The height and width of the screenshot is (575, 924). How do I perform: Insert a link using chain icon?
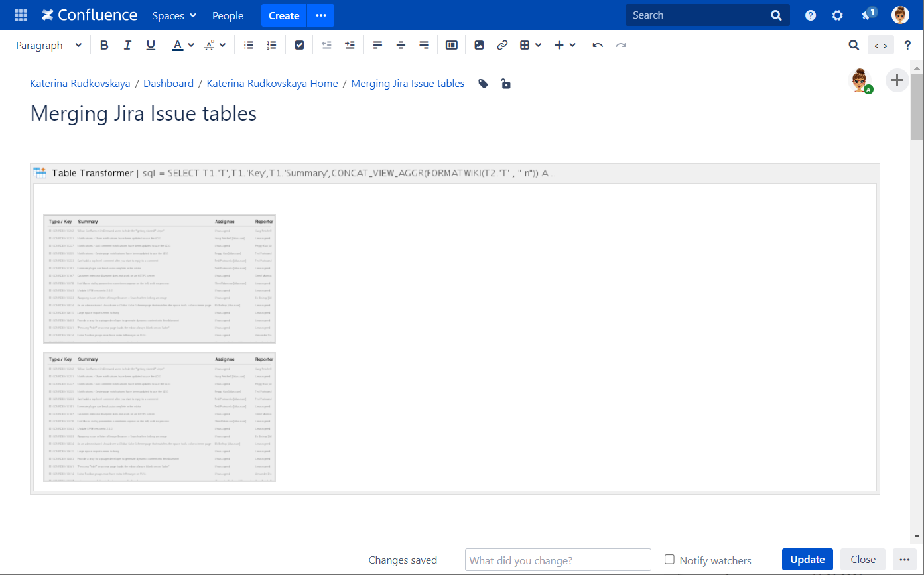coord(502,45)
